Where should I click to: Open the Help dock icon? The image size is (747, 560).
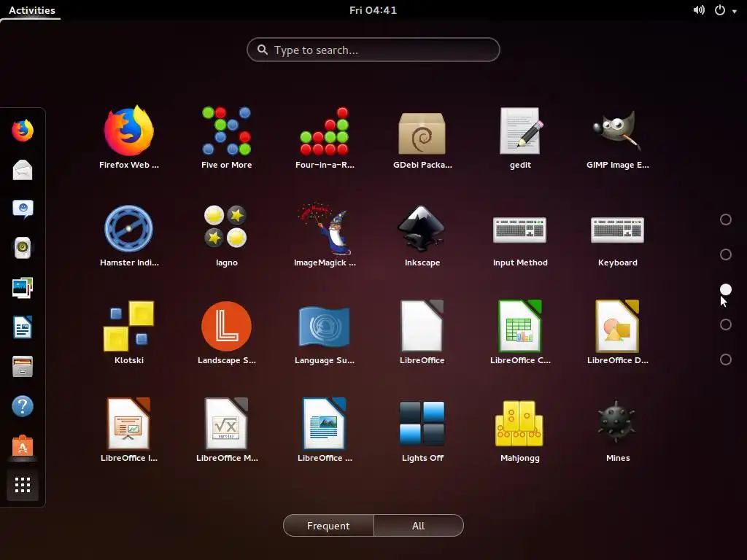click(23, 406)
